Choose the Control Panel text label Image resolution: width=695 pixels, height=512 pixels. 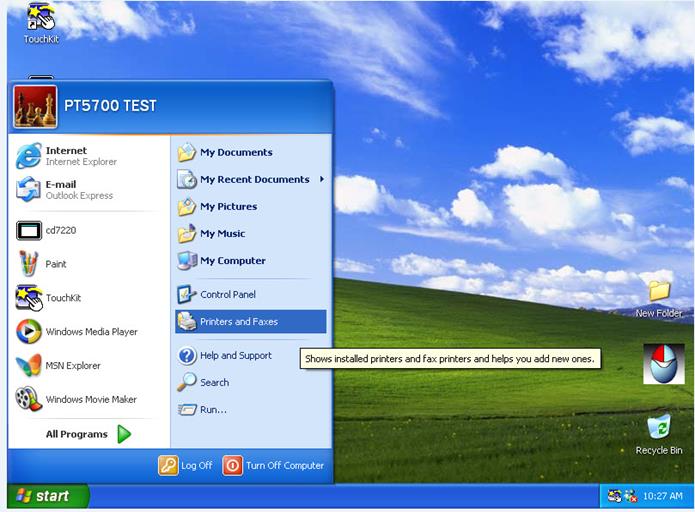pyautogui.click(x=228, y=294)
